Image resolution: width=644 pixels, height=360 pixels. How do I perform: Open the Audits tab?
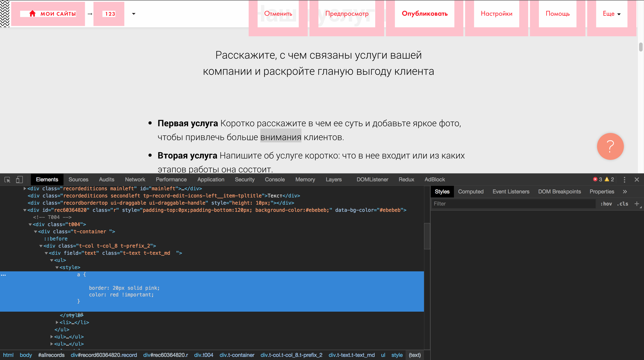point(106,180)
